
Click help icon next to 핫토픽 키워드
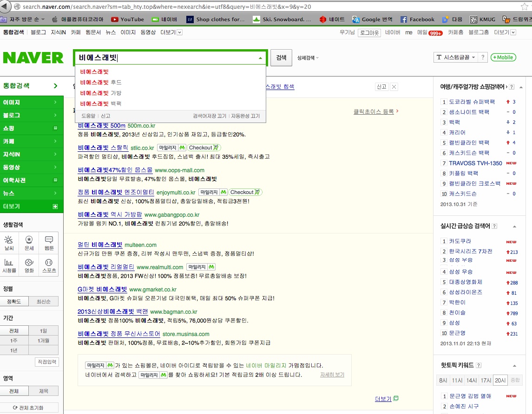tap(479, 365)
